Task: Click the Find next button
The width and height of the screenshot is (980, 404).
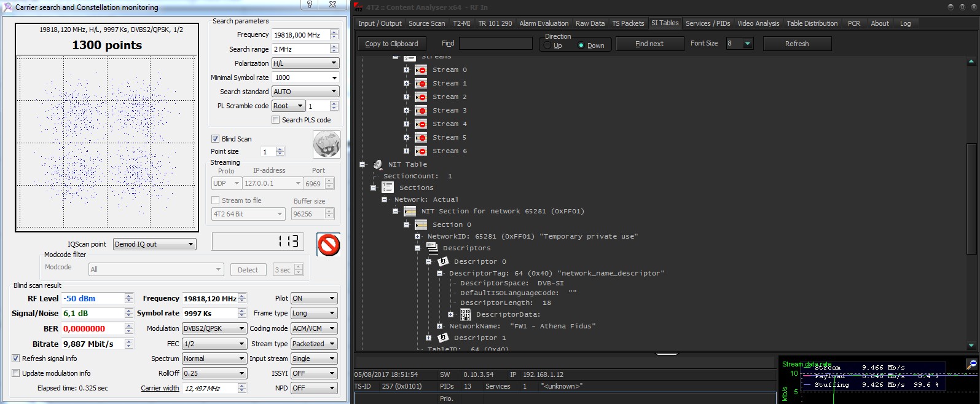Action: point(649,44)
